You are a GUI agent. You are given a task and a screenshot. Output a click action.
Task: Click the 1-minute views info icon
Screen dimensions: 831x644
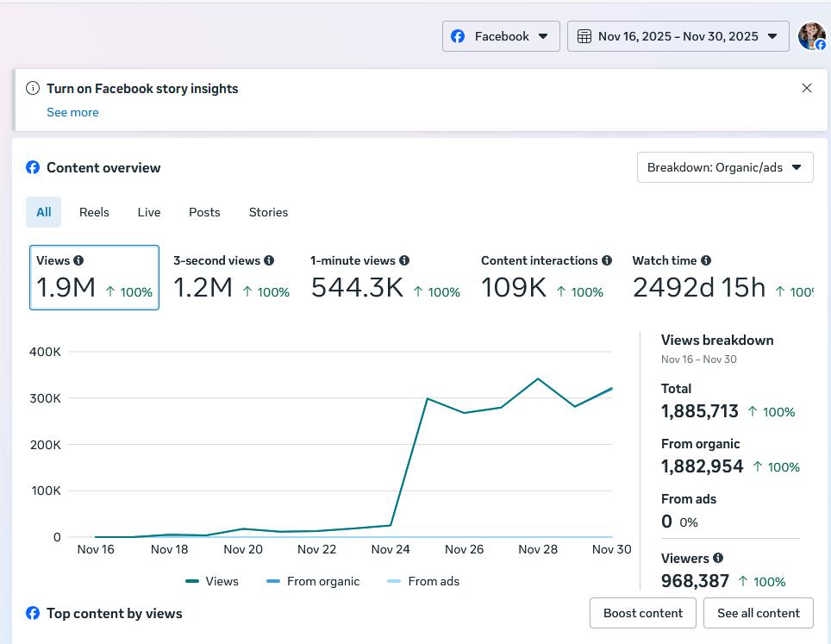pos(404,260)
